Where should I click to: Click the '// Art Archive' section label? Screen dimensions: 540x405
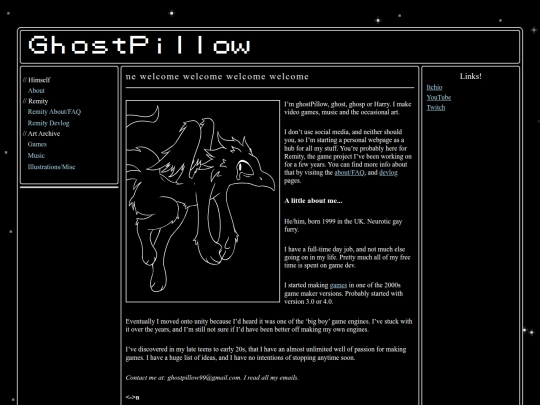[41, 134]
